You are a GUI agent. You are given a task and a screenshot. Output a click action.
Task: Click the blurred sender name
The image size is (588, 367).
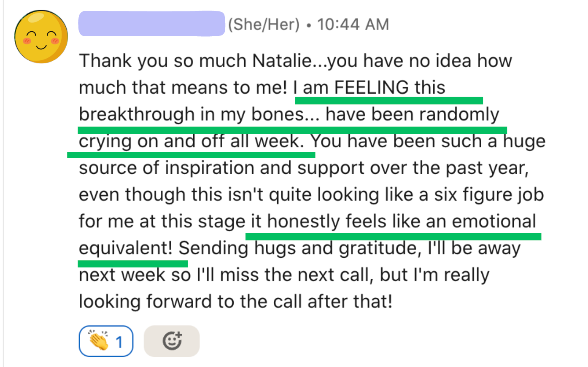point(151,24)
